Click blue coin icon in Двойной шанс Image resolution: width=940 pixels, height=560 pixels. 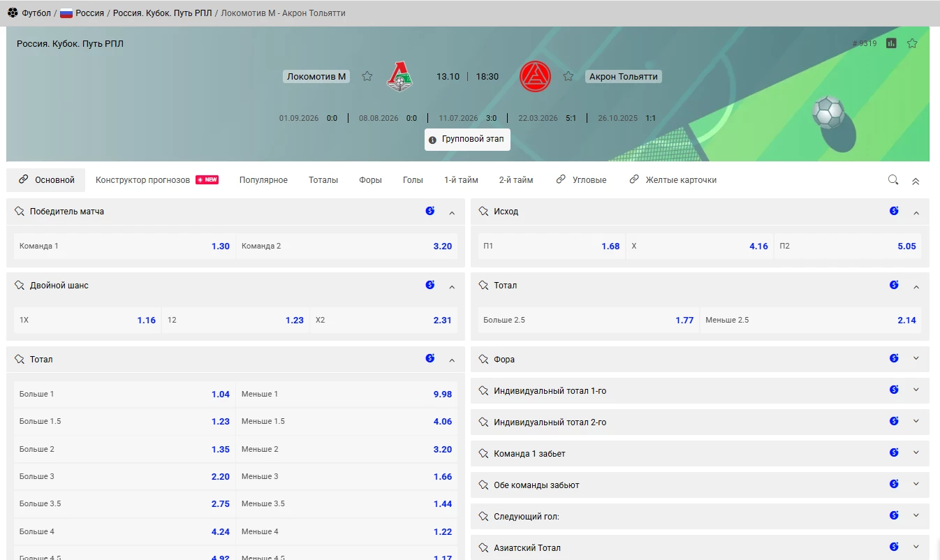[430, 285]
